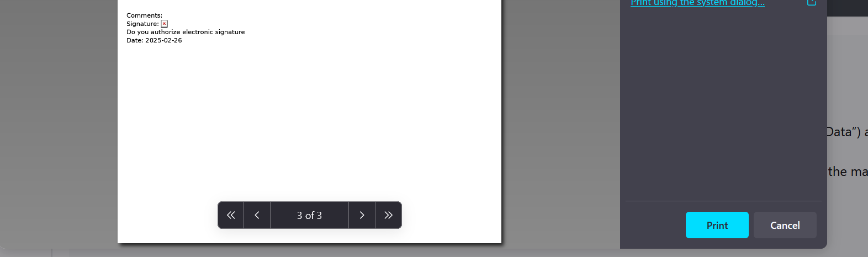Advance to the next preview page
The width and height of the screenshot is (868, 257).
point(362,215)
